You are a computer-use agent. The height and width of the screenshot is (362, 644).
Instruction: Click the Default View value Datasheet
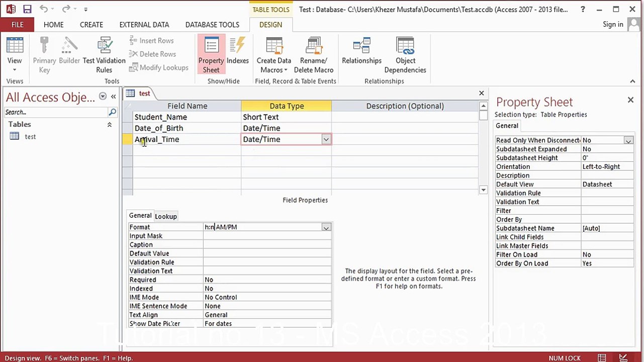pos(607,185)
